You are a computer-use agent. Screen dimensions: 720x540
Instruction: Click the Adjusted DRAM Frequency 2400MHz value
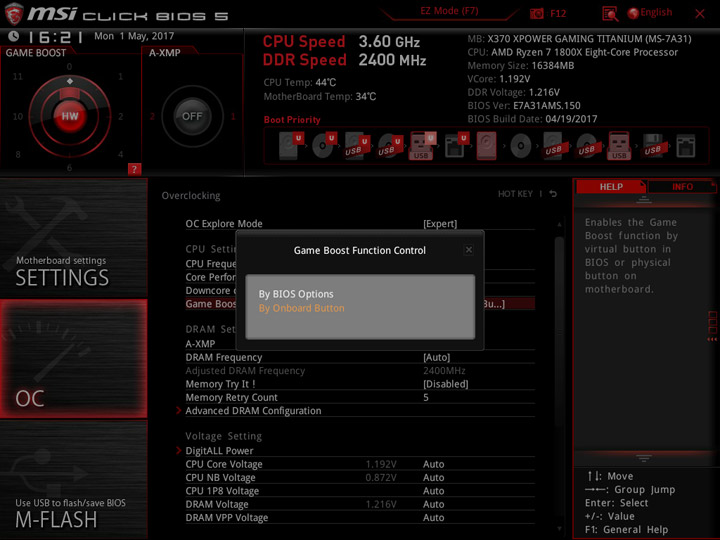(444, 371)
